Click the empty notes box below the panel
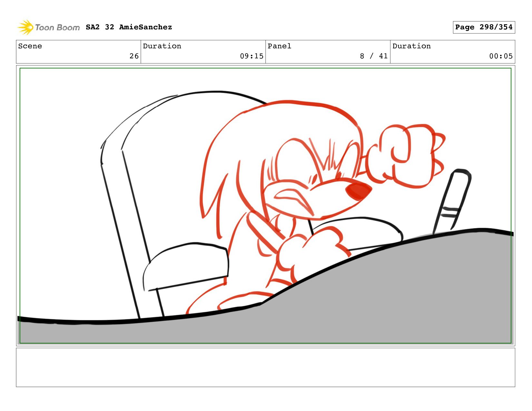The width and height of the screenshot is (532, 411). point(265,367)
